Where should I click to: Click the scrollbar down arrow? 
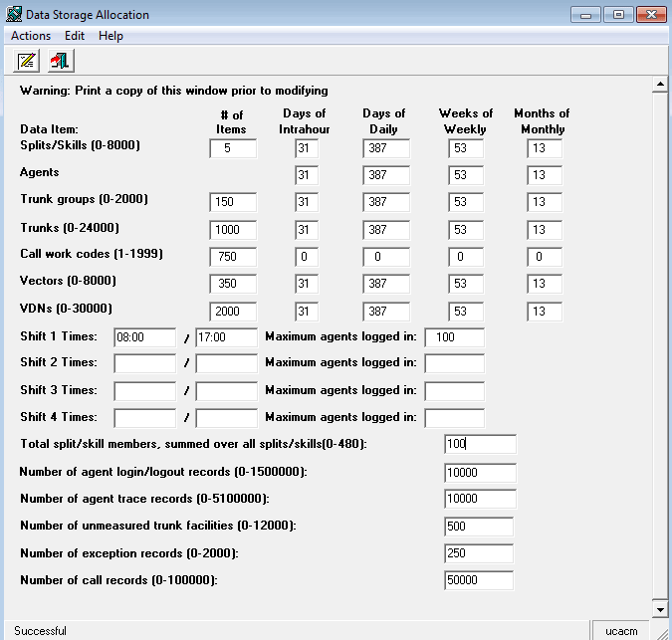click(x=660, y=609)
